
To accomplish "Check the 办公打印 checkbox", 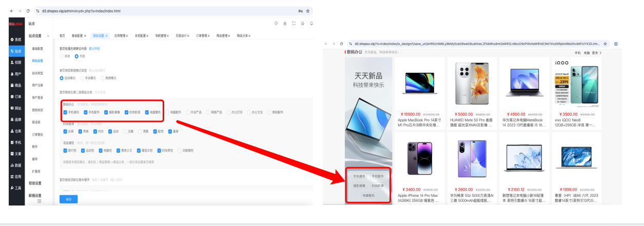I will click(228, 112).
